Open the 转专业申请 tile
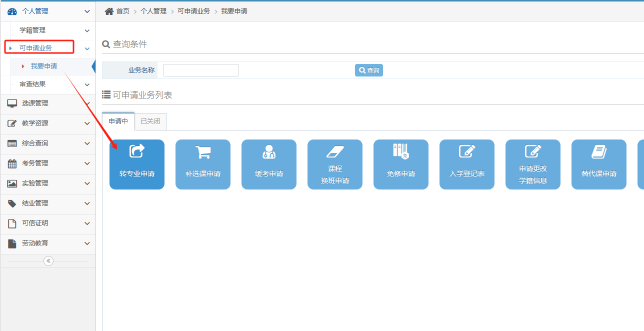This screenshot has width=644, height=331. point(136,164)
